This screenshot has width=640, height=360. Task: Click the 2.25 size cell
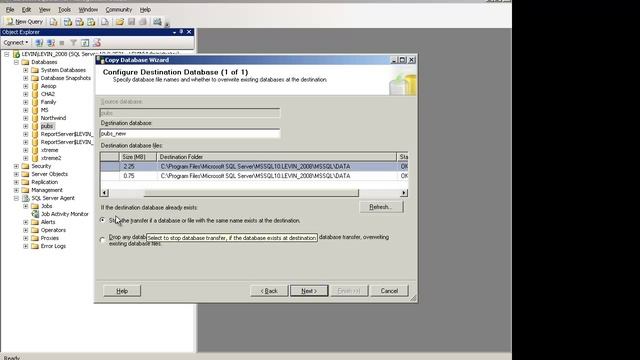[x=138, y=167]
